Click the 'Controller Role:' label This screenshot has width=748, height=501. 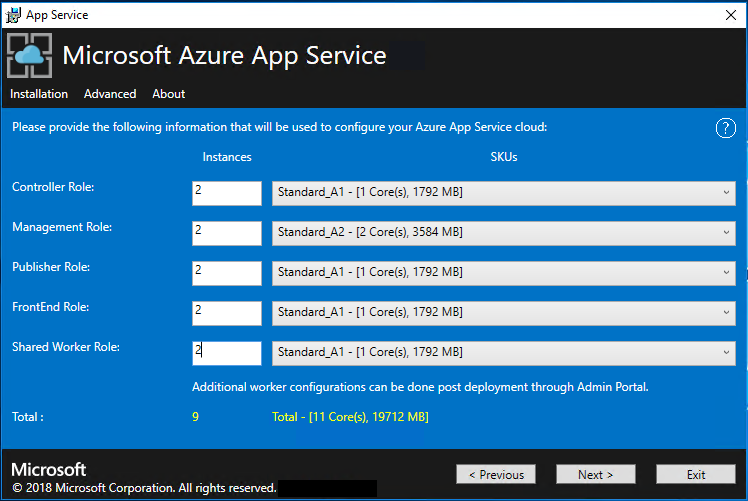click(x=53, y=187)
